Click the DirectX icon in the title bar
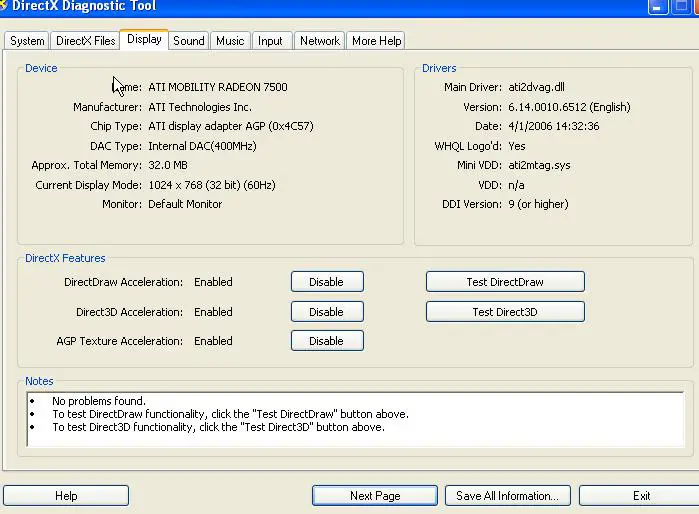Screen dimensions: 699x514 tap(4, 6)
